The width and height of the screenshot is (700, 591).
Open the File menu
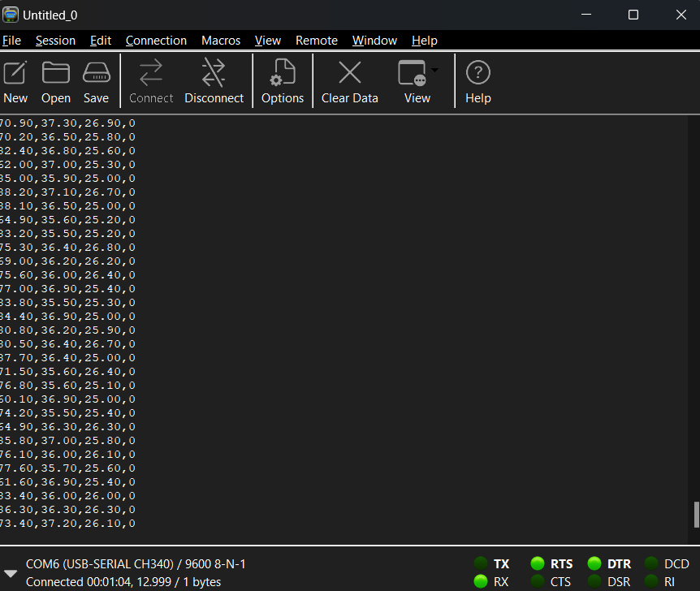(11, 41)
